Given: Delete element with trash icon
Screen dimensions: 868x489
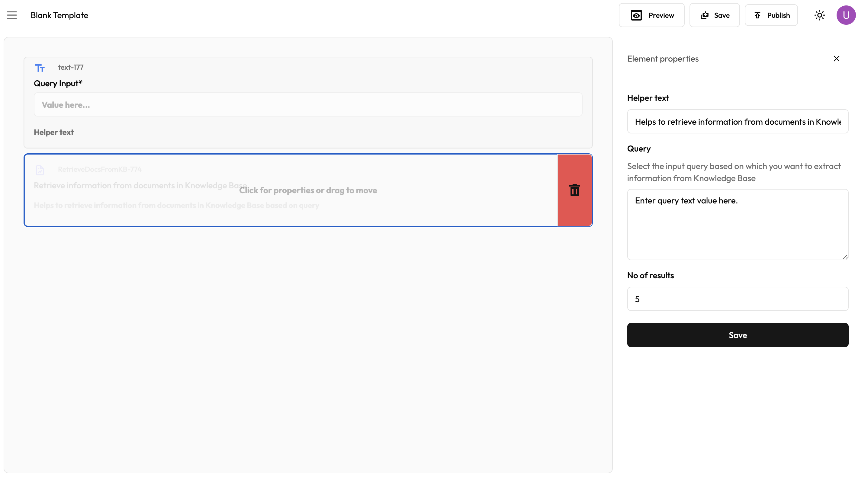Looking at the screenshot, I should pos(574,190).
